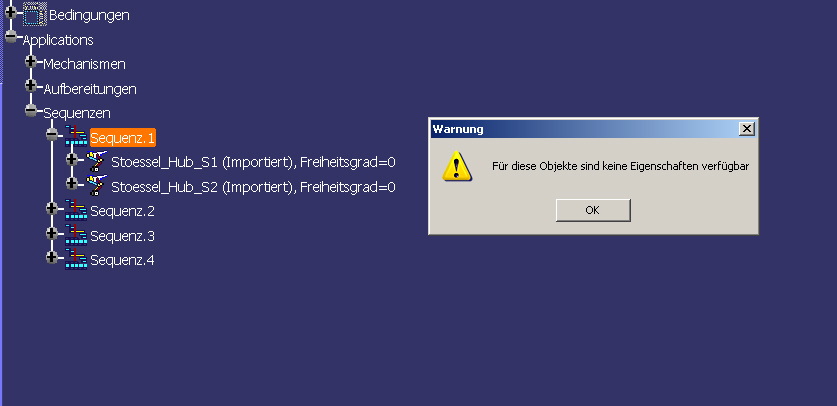Click the Sequenz.4 sequence icon

(76, 259)
